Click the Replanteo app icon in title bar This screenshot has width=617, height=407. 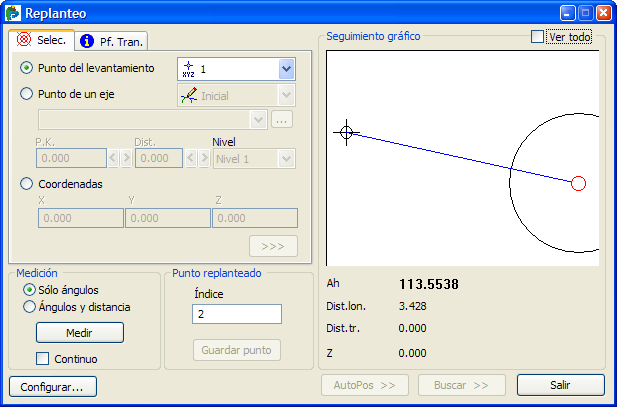12,14
